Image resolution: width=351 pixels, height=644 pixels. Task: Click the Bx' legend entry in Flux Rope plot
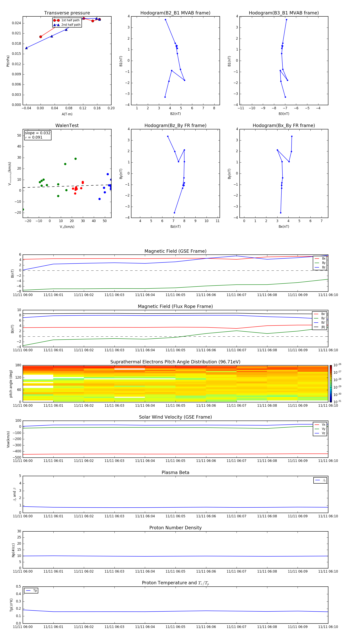point(320,314)
